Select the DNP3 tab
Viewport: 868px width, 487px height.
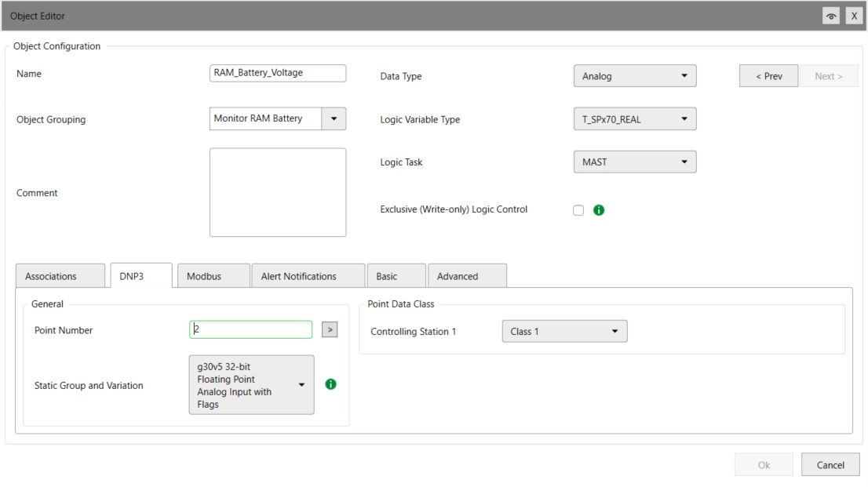(141, 276)
